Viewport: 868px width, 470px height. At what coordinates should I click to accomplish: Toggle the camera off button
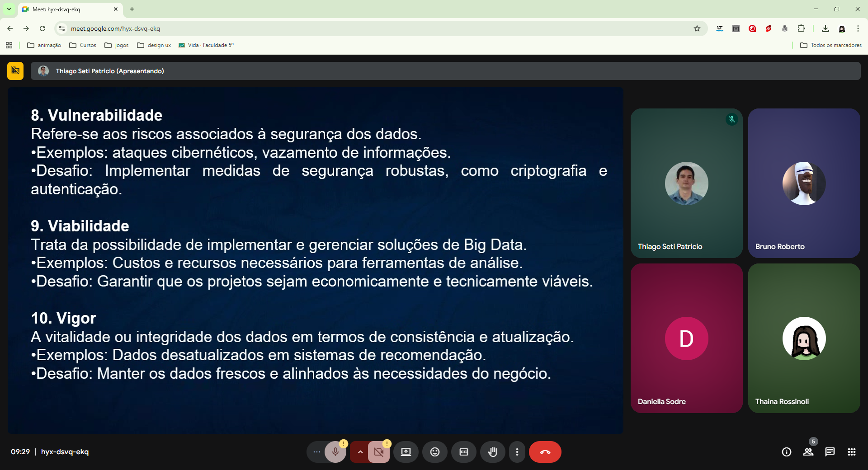[x=379, y=452]
